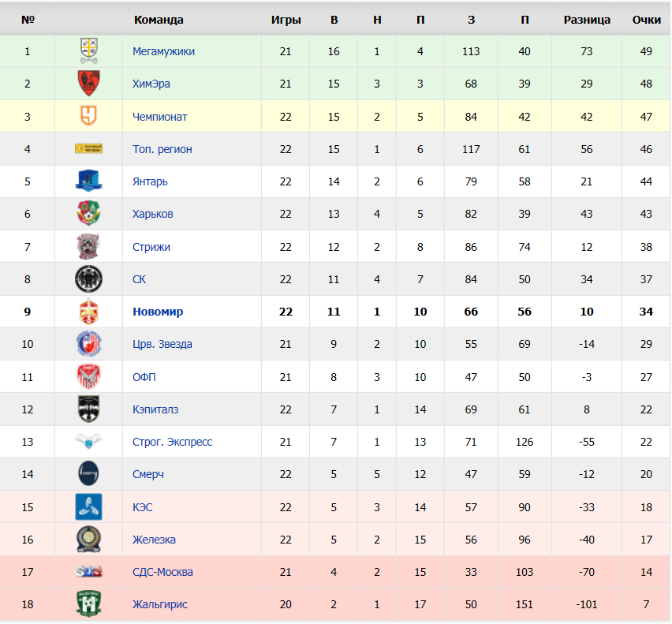Click the Харьков green-pink crest
The width and height of the screenshot is (672, 624).
pyautogui.click(x=88, y=213)
